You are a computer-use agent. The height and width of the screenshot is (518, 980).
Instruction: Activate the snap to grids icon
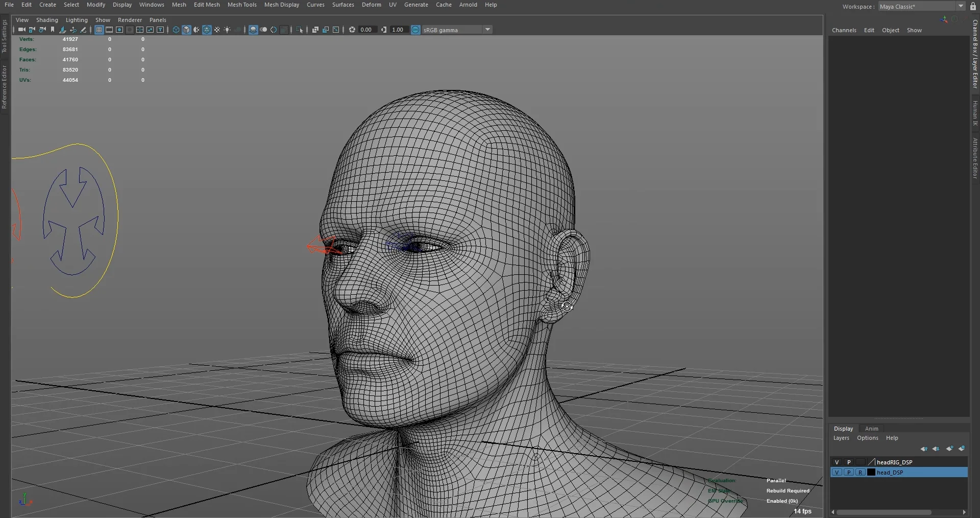[x=100, y=30]
